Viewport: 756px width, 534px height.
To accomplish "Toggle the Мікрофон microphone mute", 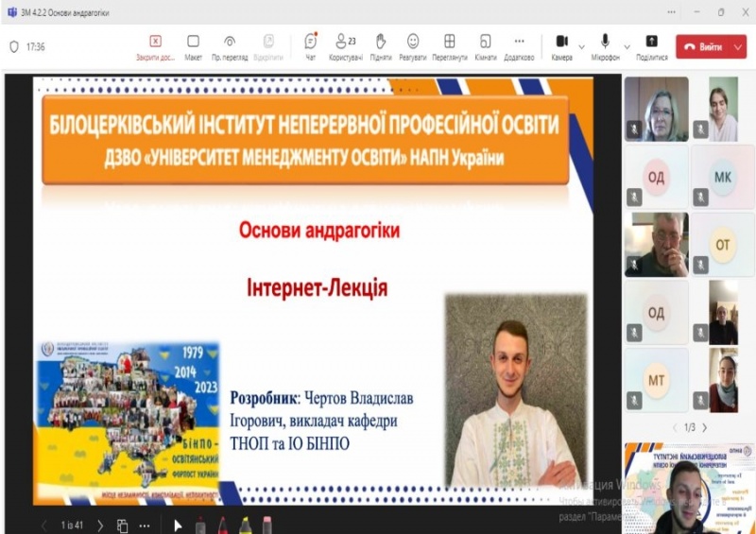I will point(604,42).
